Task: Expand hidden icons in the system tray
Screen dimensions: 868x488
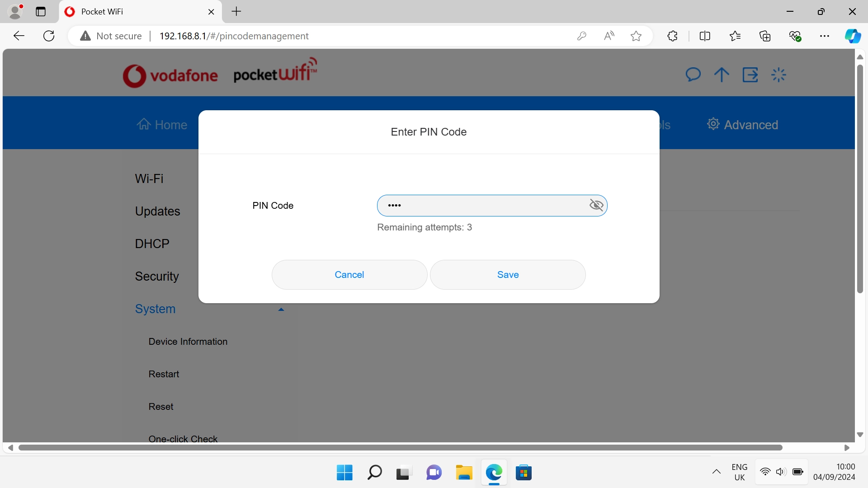Action: tap(716, 472)
